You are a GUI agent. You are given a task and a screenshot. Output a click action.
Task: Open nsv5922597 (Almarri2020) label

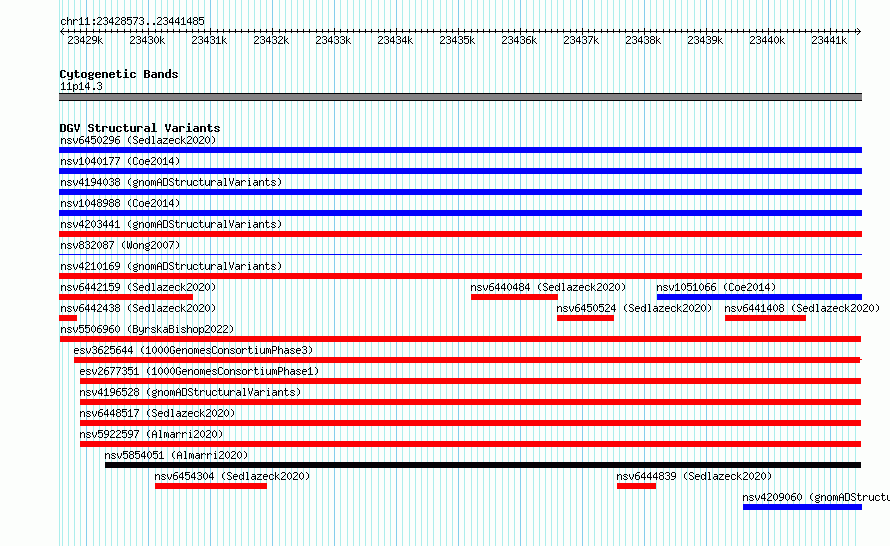(151, 434)
